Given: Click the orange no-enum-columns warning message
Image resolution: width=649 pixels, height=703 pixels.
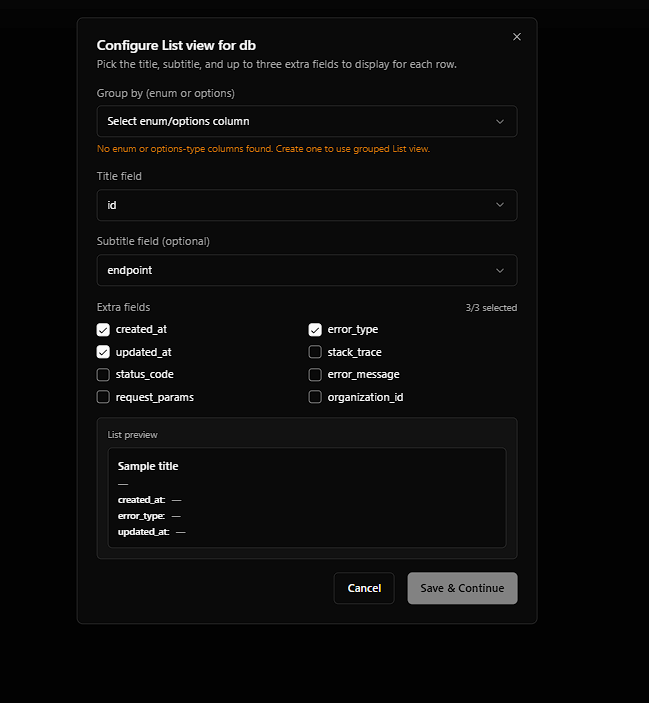Looking at the screenshot, I should 263,149.
